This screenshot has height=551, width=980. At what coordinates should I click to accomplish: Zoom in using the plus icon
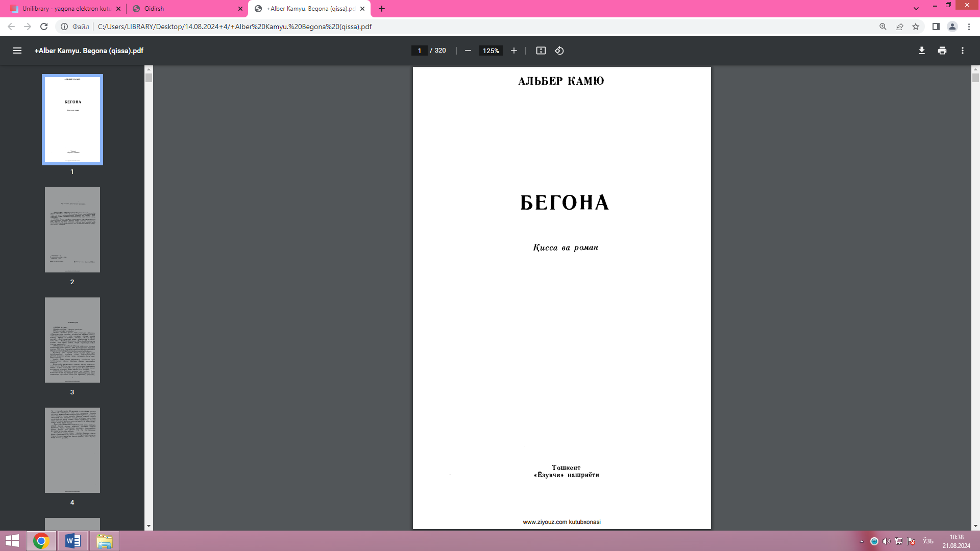click(514, 51)
